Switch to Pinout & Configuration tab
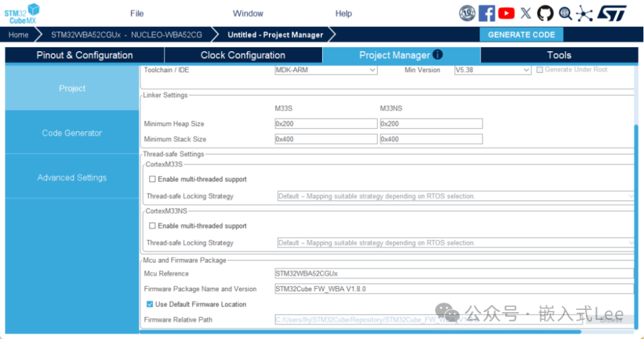644x339 pixels. tap(85, 55)
